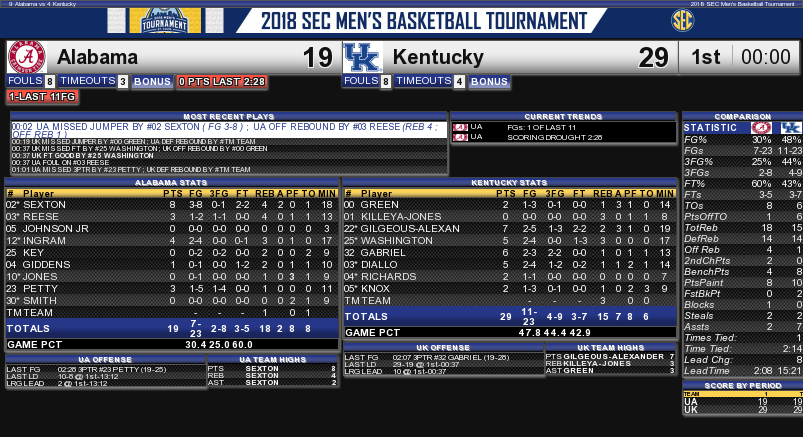Select the MOST RECENT PLAYS panel header

228,116
